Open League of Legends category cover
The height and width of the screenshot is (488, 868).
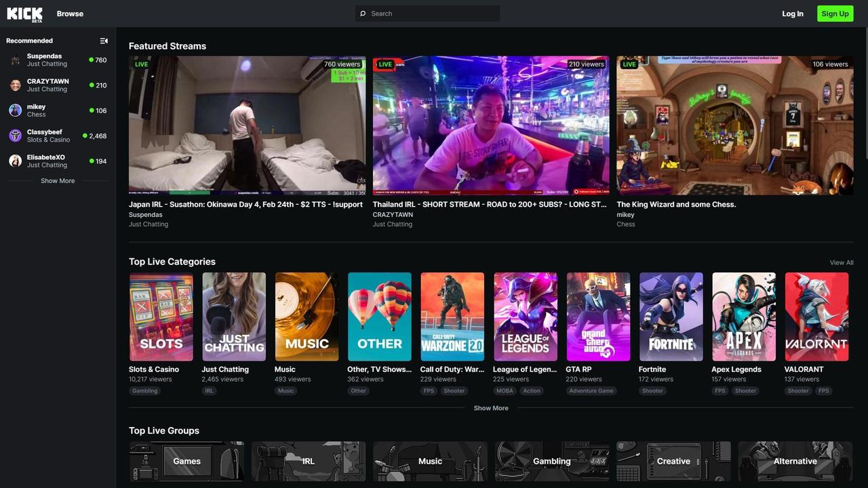tap(526, 317)
